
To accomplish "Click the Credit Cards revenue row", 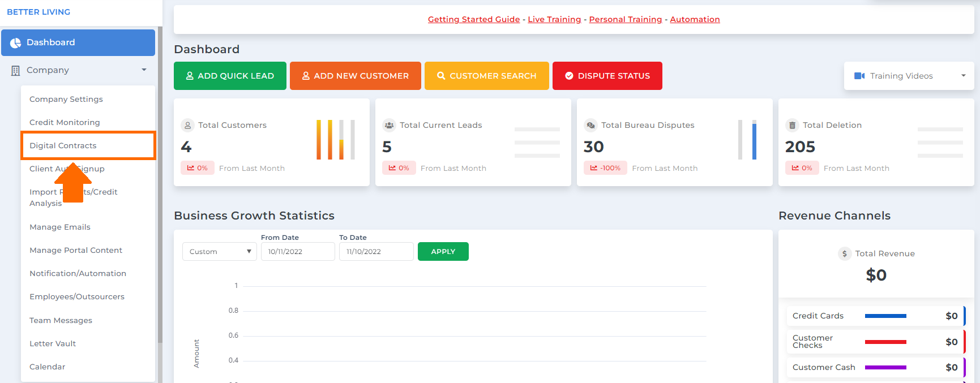I will click(x=876, y=316).
